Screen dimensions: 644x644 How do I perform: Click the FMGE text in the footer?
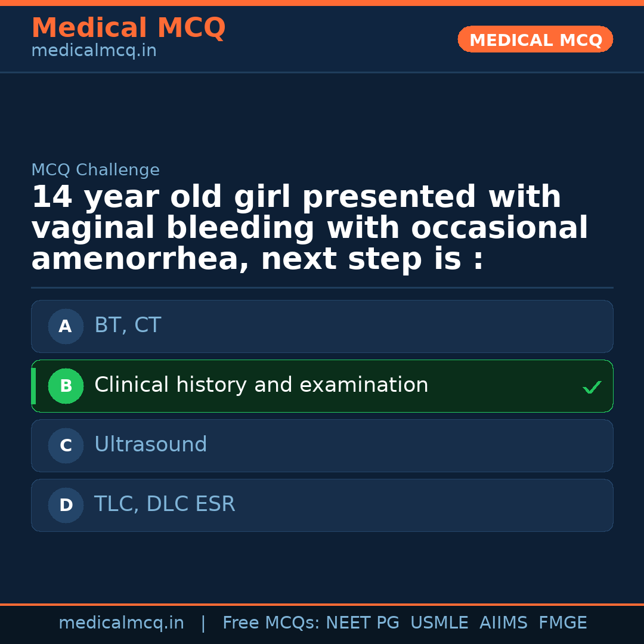click(x=562, y=622)
